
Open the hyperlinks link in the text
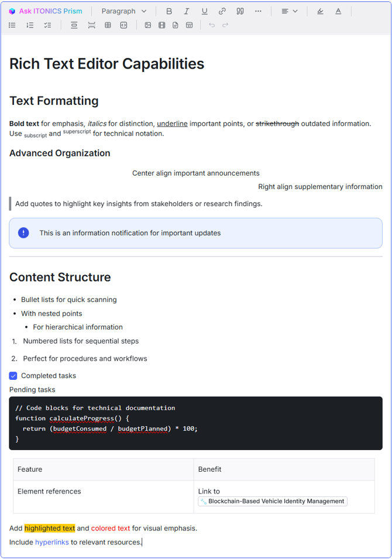click(51, 542)
